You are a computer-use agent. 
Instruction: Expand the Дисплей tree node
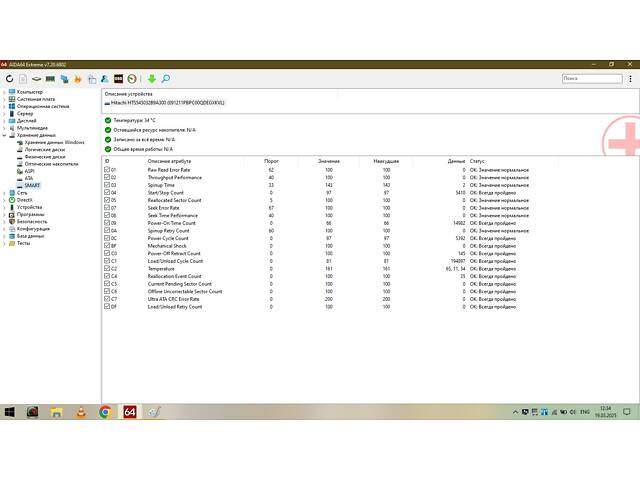(4, 121)
